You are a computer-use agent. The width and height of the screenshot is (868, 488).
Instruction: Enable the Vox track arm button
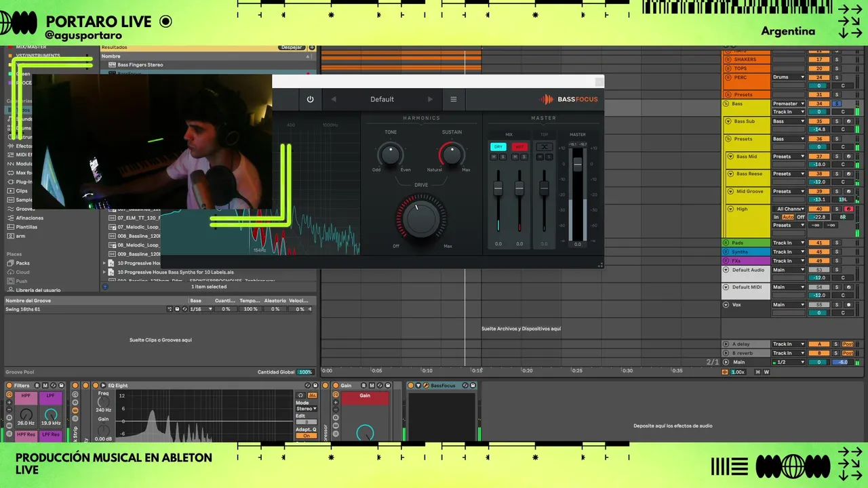coord(848,305)
